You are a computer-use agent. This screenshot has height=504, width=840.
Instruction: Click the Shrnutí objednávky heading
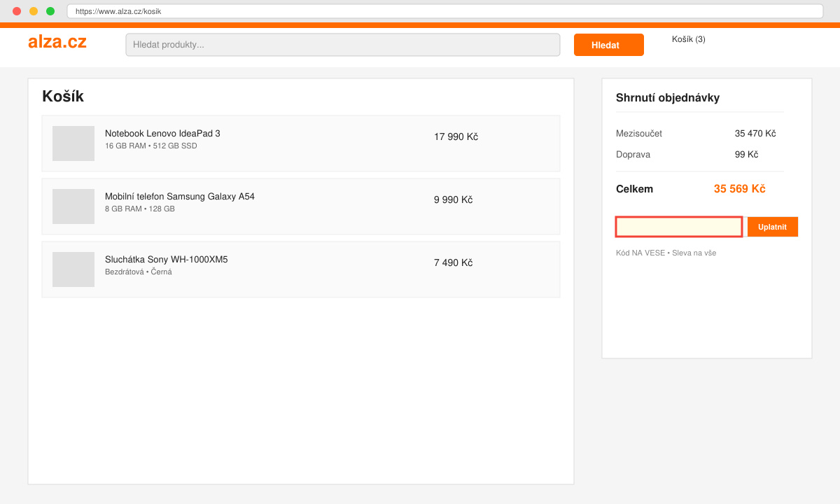[668, 98]
